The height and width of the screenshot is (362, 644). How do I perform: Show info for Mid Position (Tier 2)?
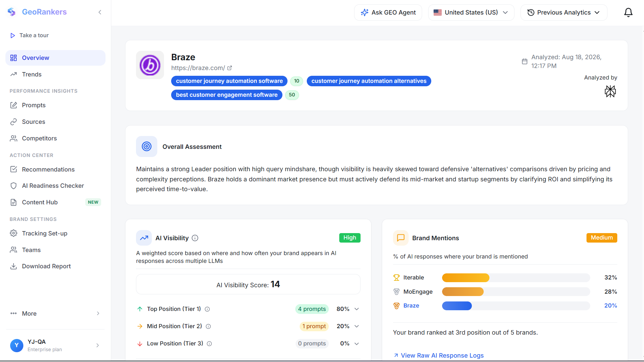208,326
